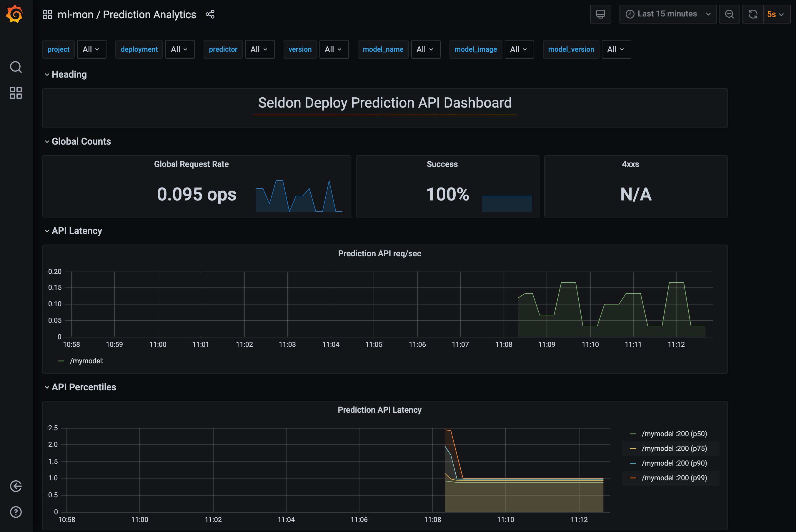Open the model_image variable All dropdown
The image size is (796, 532).
click(519, 50)
